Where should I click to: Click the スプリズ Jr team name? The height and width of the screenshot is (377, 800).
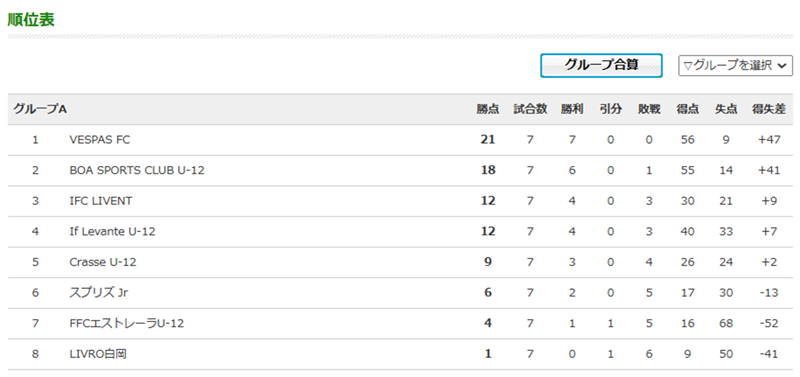pos(98,293)
